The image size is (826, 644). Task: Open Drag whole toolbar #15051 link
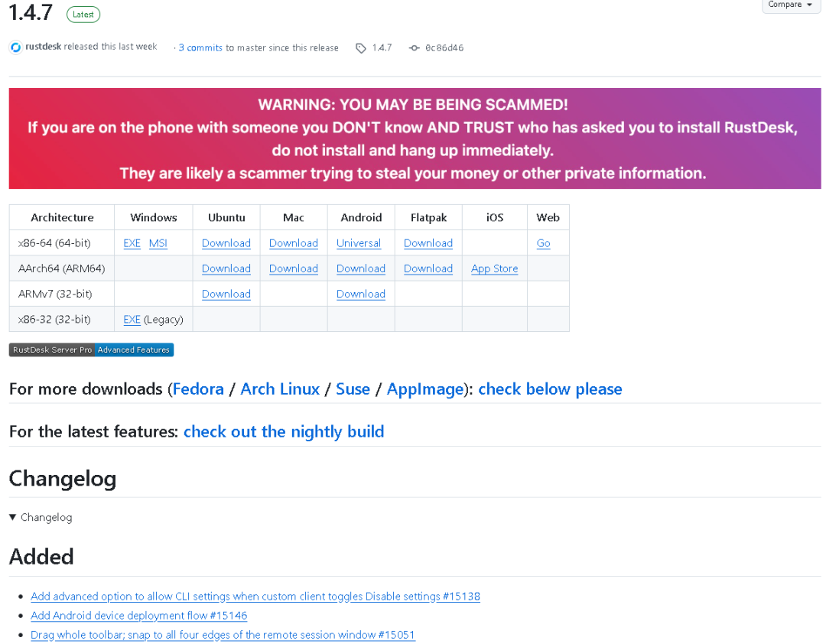click(223, 635)
